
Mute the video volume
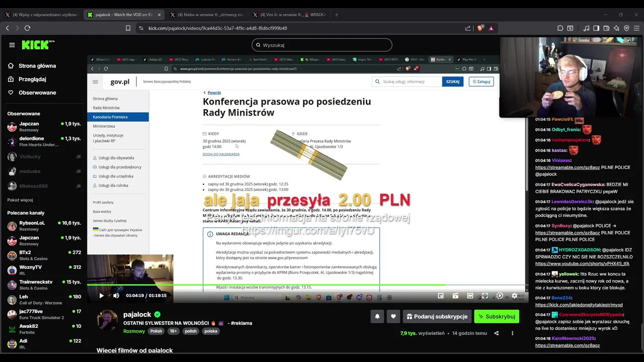pos(116,296)
